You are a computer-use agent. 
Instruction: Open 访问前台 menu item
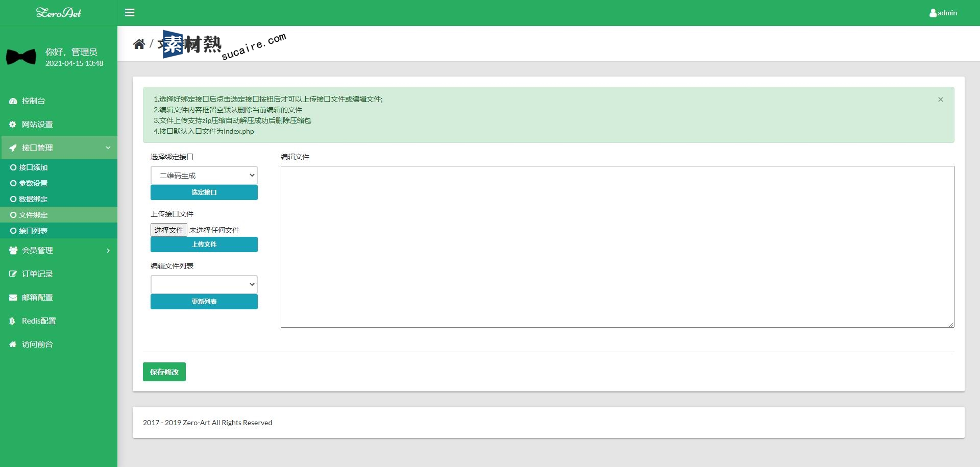tap(59, 345)
